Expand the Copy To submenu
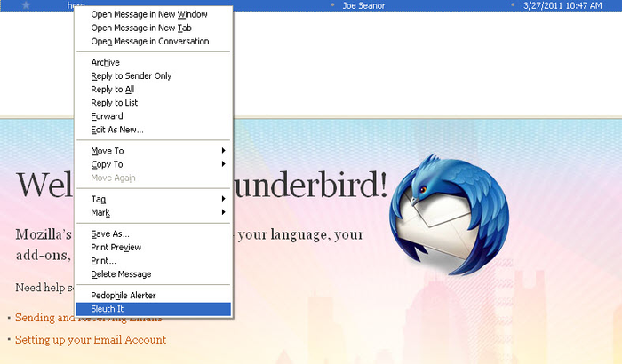Screen dimensions: 622x364 tap(153, 164)
